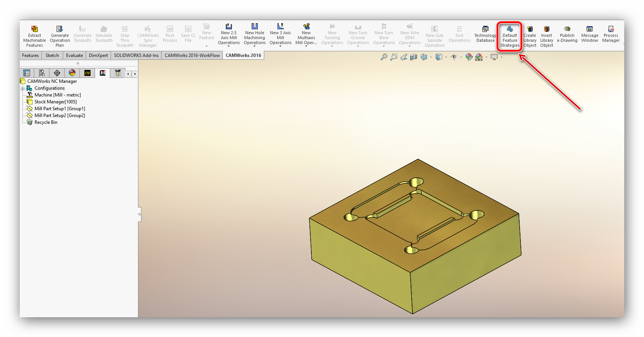Switch to CAMWorks 2016-WorkFlow tab
The height and width of the screenshot is (337, 644).
pos(192,55)
